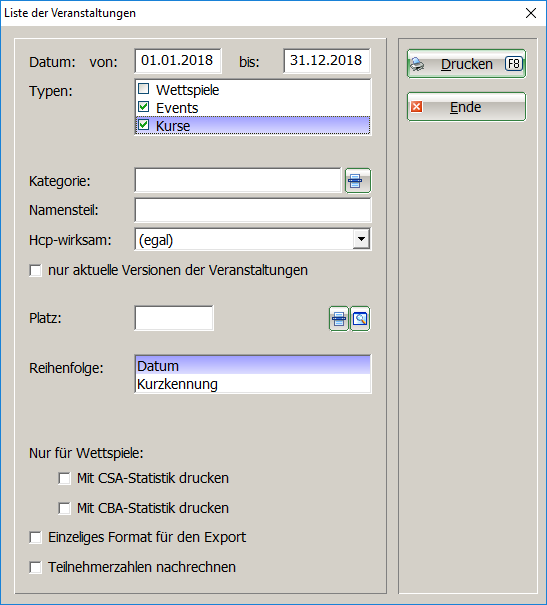The image size is (547, 605).
Task: Click the Kategorie list selection icon
Action: (358, 181)
